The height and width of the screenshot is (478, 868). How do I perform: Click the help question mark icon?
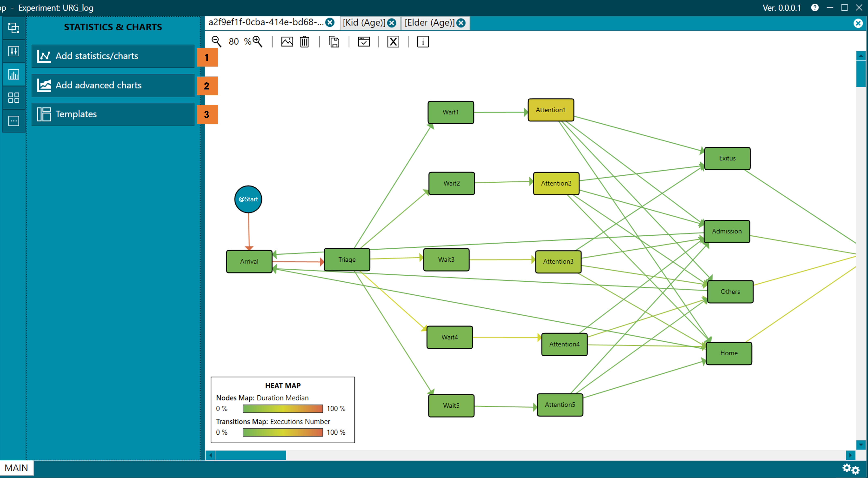click(x=815, y=8)
